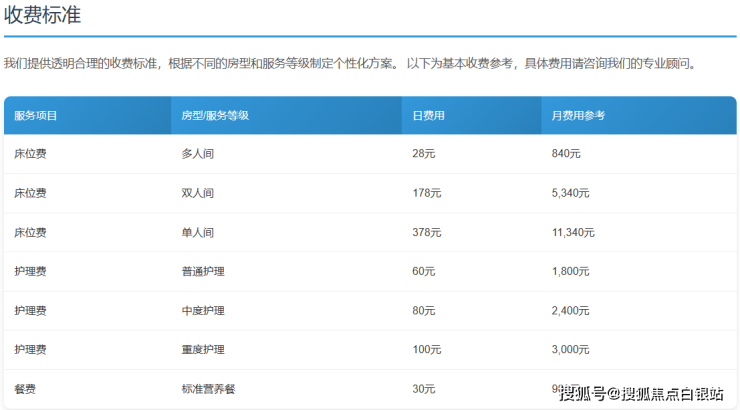Select the 28元 daily fee cell

424,154
